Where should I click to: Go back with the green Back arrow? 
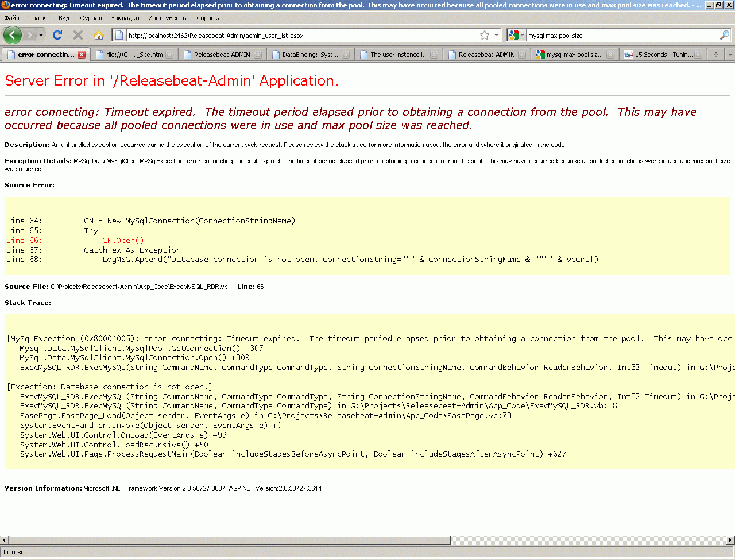coord(12,35)
